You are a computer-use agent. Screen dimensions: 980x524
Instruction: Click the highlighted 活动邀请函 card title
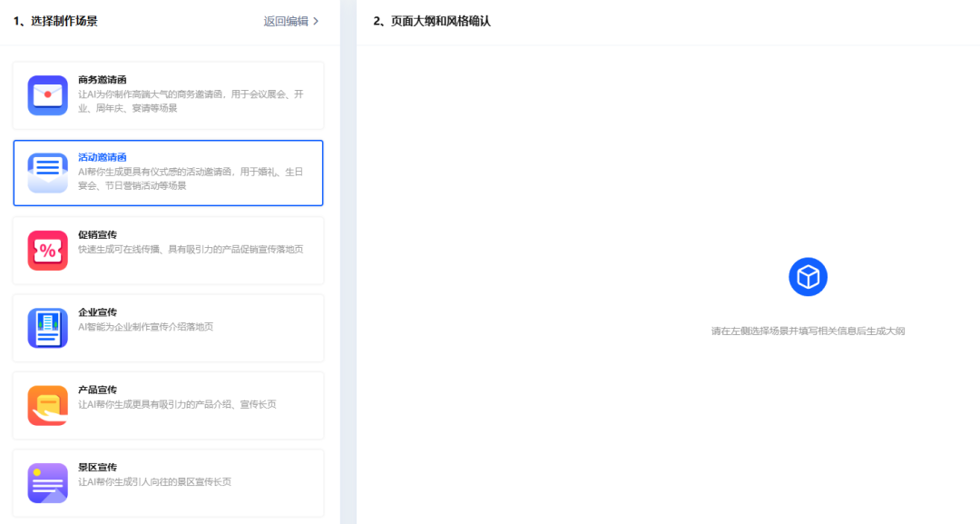(x=103, y=156)
